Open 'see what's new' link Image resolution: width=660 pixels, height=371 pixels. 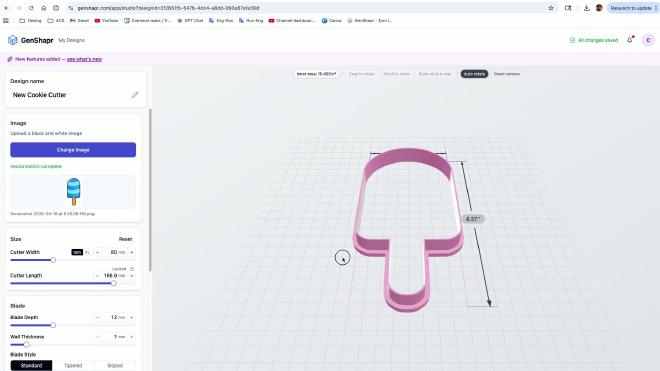84,59
